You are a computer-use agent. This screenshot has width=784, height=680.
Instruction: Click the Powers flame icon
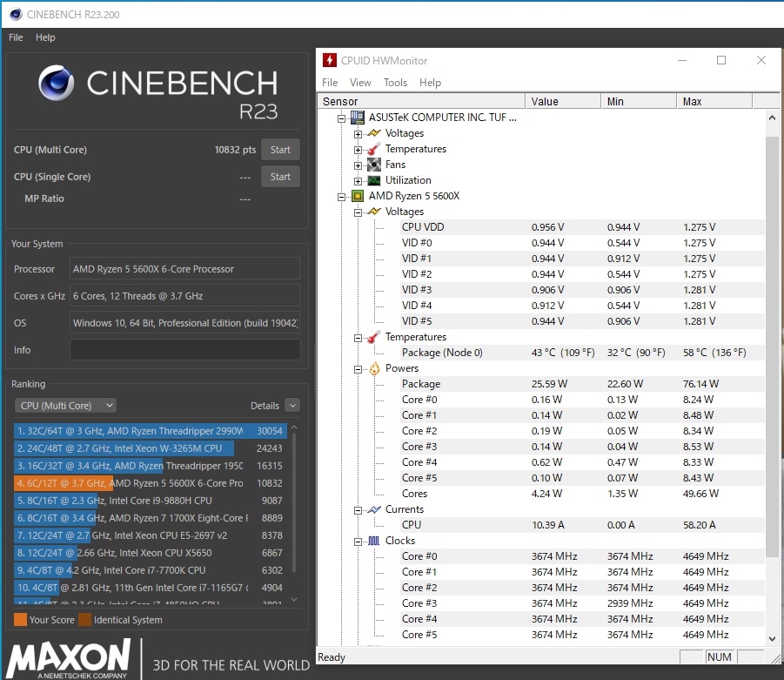374,368
